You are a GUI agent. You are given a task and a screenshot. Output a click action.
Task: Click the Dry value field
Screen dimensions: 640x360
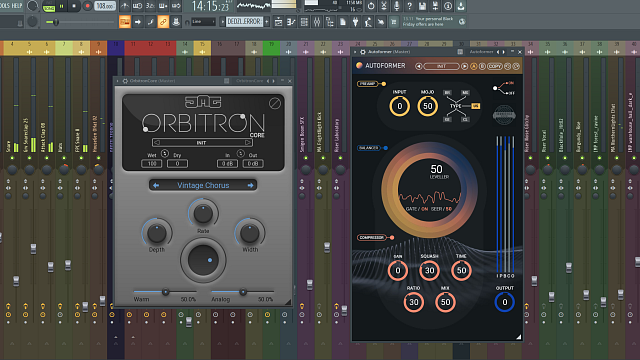click(177, 164)
